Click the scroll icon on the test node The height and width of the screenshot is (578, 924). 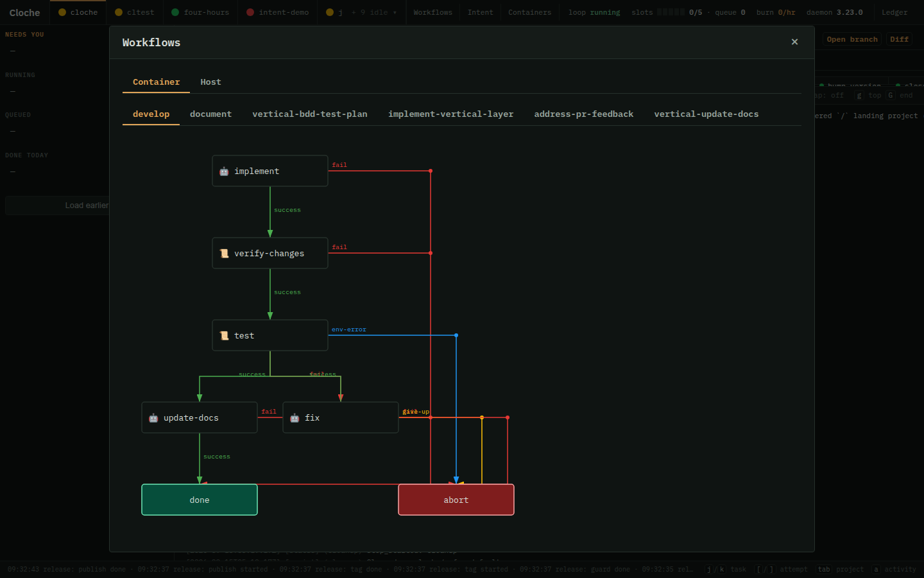click(x=224, y=336)
